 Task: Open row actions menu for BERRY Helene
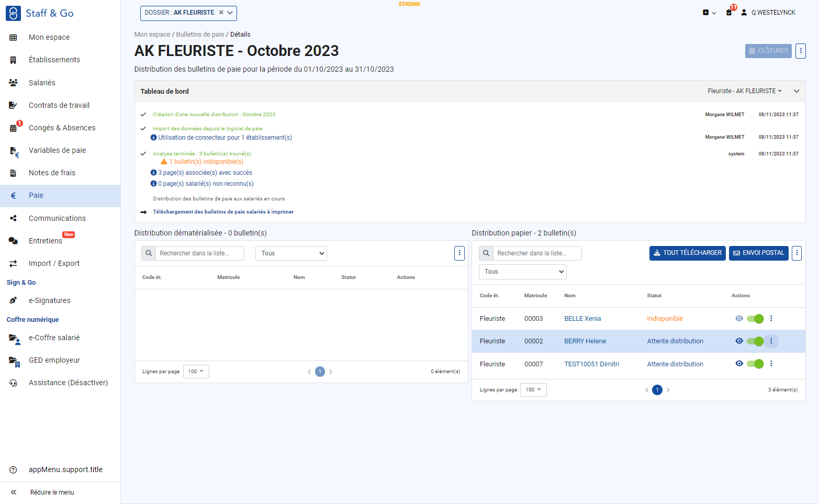(x=771, y=341)
